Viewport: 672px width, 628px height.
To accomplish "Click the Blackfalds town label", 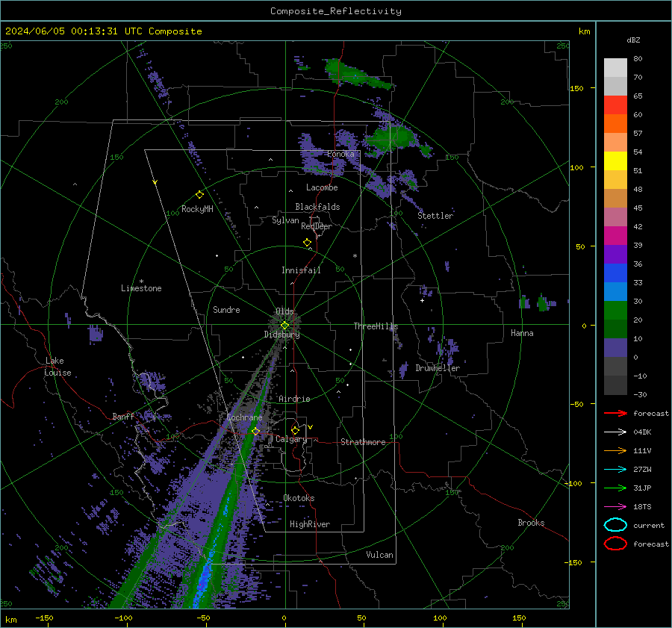I will 317,207.
